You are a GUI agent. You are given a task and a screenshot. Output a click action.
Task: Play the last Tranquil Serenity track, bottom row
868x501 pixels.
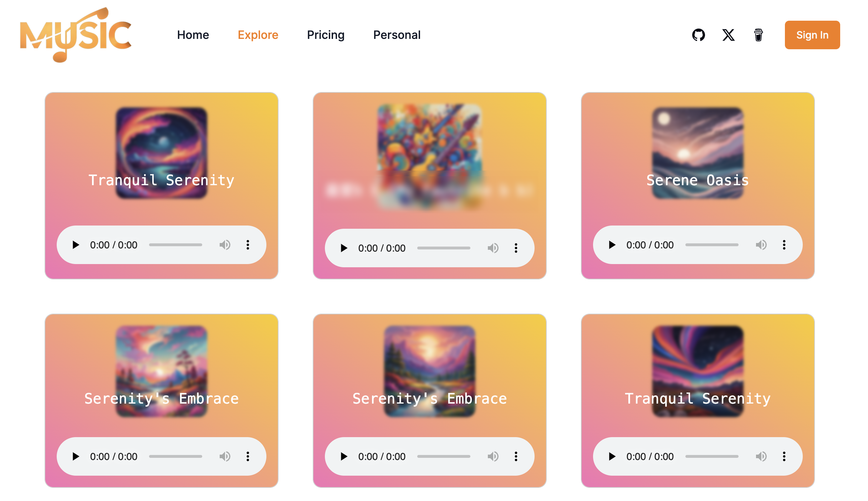[x=612, y=456]
